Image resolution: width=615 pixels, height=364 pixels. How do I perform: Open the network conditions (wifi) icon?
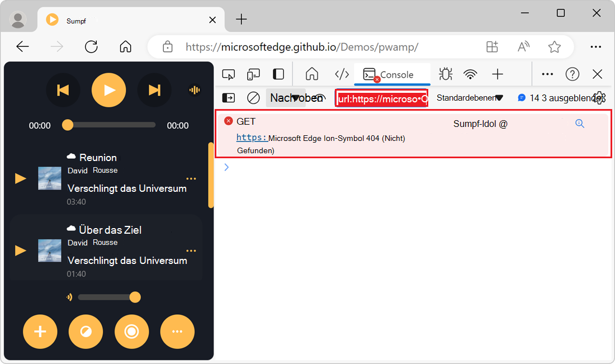click(470, 74)
